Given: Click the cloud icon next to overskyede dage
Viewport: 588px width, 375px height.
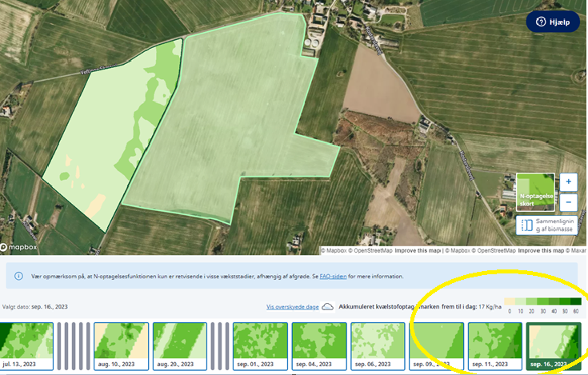Looking at the screenshot, I should coord(328,306).
